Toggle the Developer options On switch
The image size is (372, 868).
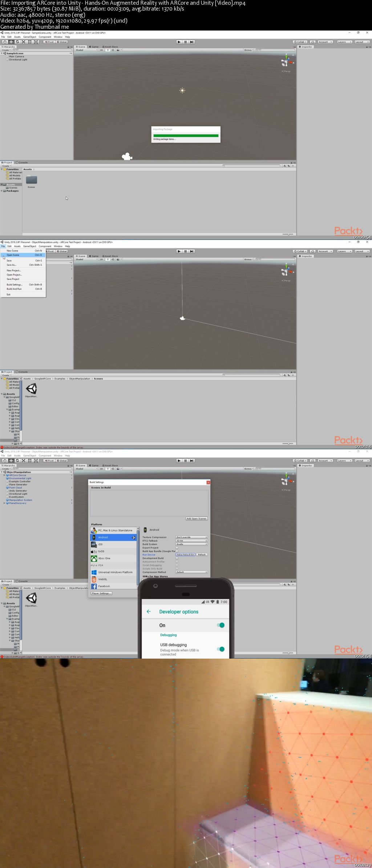click(221, 625)
